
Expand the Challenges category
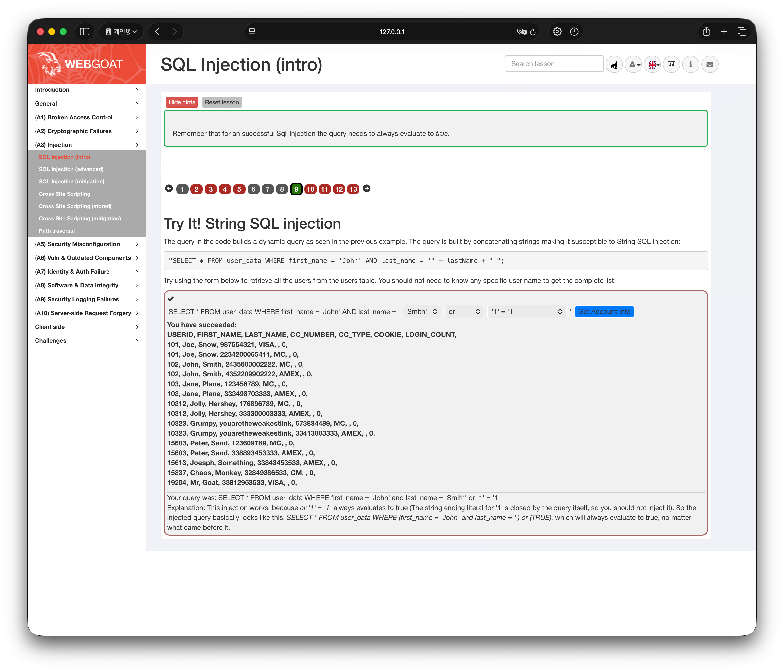click(87, 340)
